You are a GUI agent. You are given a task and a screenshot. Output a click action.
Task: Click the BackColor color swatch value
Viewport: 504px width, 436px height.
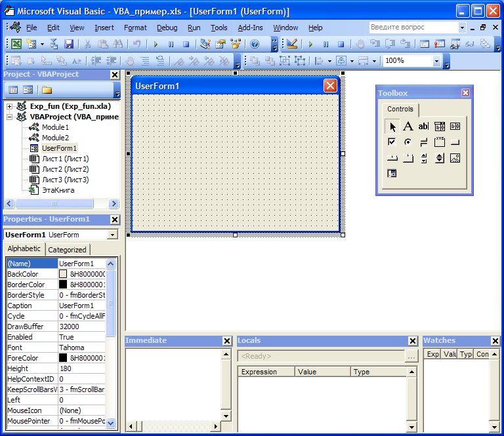[63, 274]
